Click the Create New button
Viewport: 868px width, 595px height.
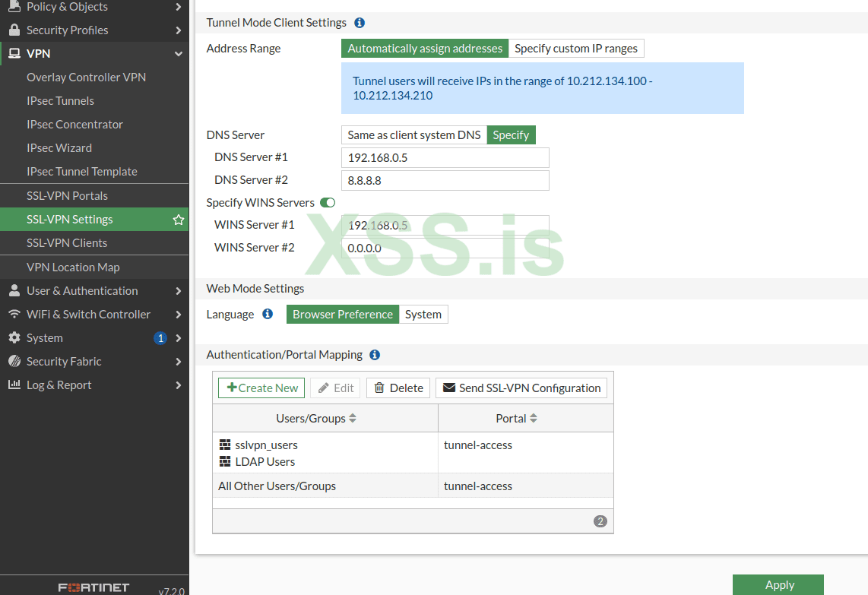tap(261, 388)
